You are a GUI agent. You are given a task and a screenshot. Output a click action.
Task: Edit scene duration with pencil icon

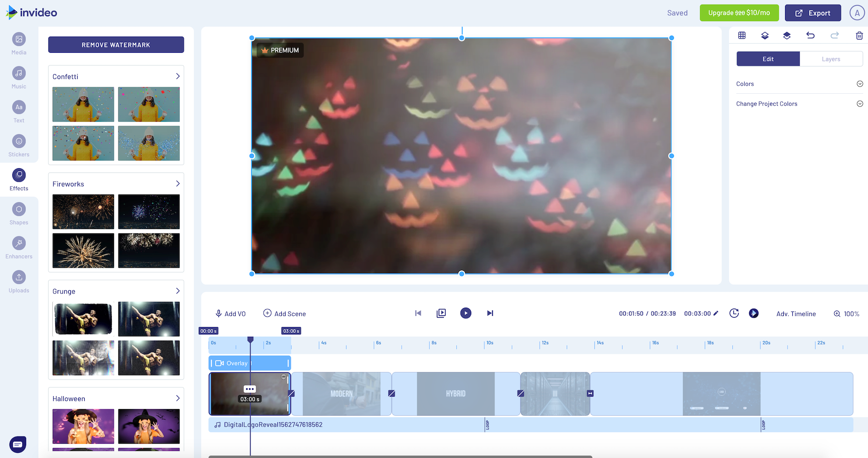(x=716, y=313)
